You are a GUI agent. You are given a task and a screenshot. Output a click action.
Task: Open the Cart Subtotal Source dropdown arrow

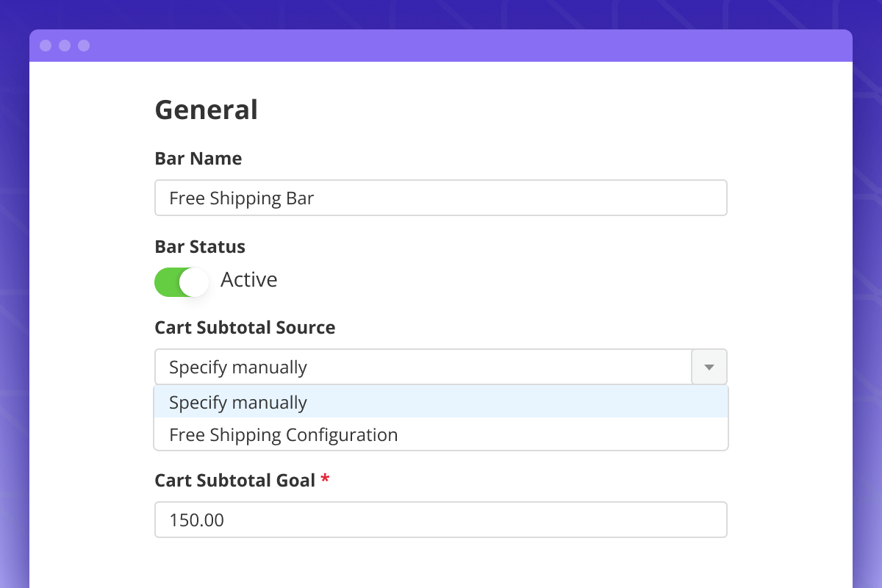click(709, 366)
